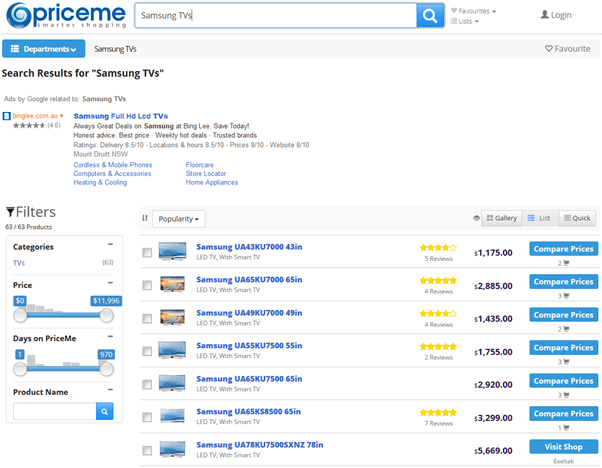Click cart icon under UA65KS8500 Compare Prices

tap(566, 428)
